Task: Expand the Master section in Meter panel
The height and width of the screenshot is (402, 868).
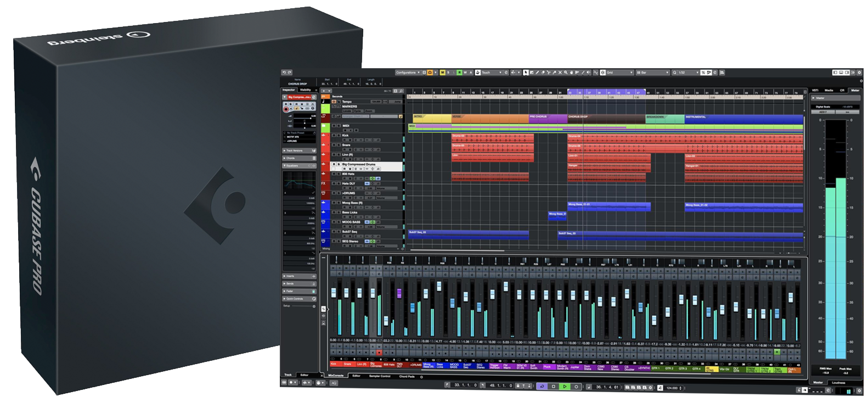Action: 836,98
